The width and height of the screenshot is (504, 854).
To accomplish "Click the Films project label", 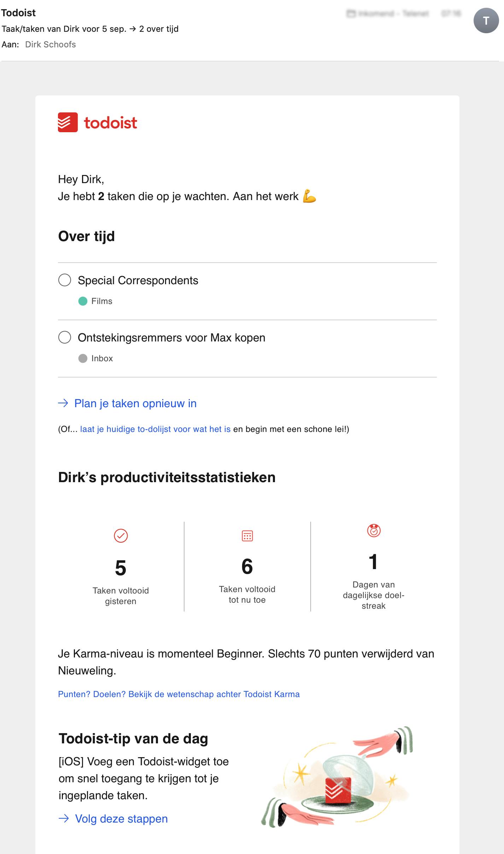I will click(102, 301).
